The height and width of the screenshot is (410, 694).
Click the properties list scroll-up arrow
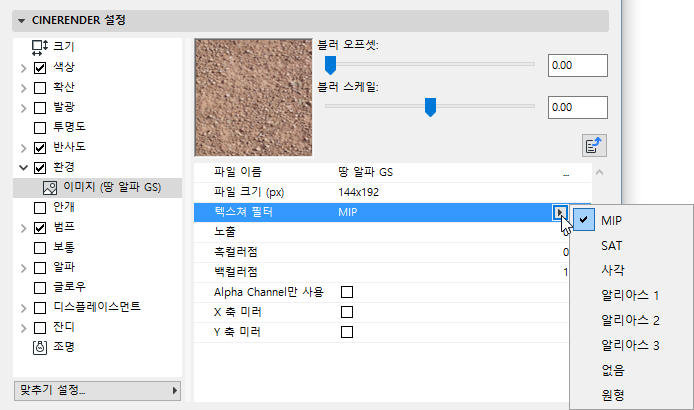(599, 172)
